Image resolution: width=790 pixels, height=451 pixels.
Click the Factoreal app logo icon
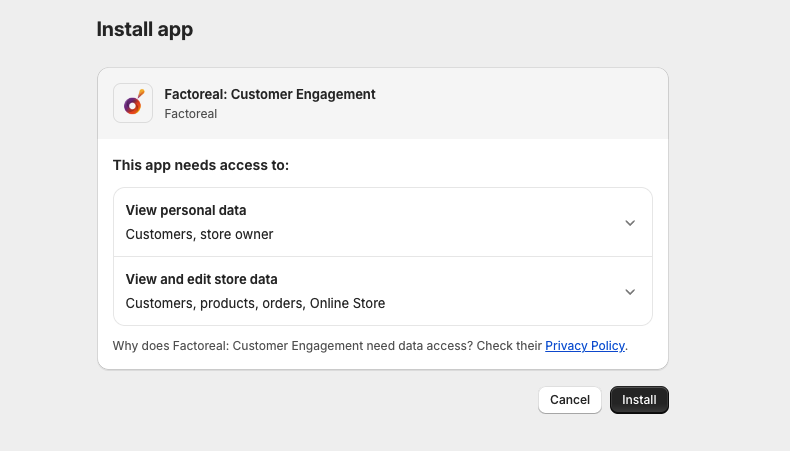[x=133, y=103]
